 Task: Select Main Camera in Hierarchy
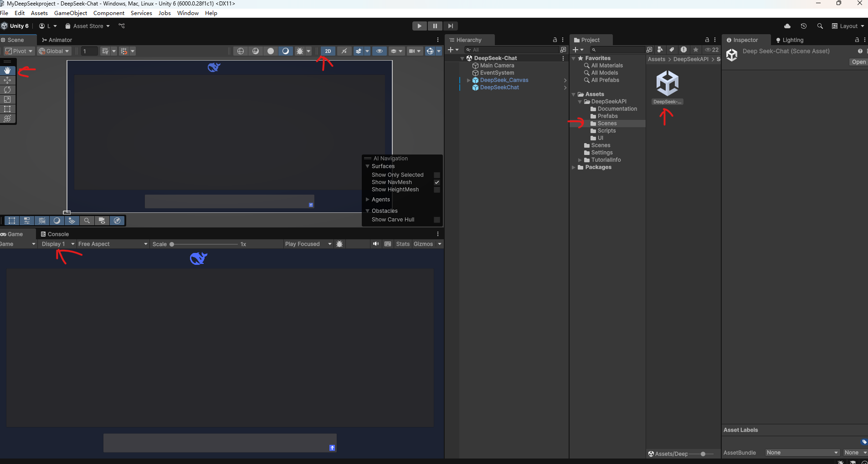pyautogui.click(x=497, y=66)
